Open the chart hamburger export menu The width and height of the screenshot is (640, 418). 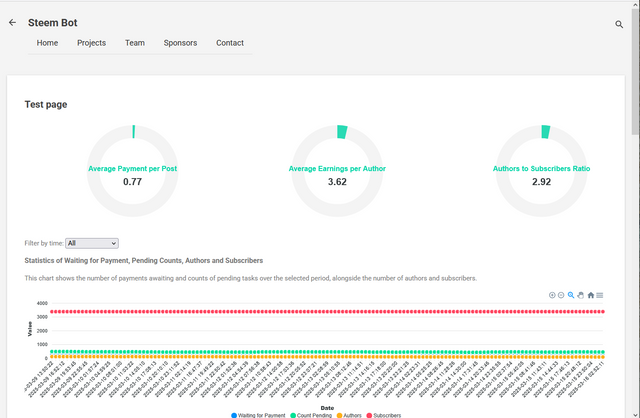pos(600,295)
